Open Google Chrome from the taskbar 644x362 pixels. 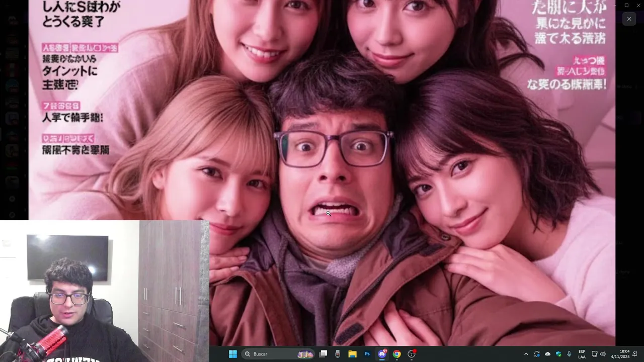coord(396,354)
